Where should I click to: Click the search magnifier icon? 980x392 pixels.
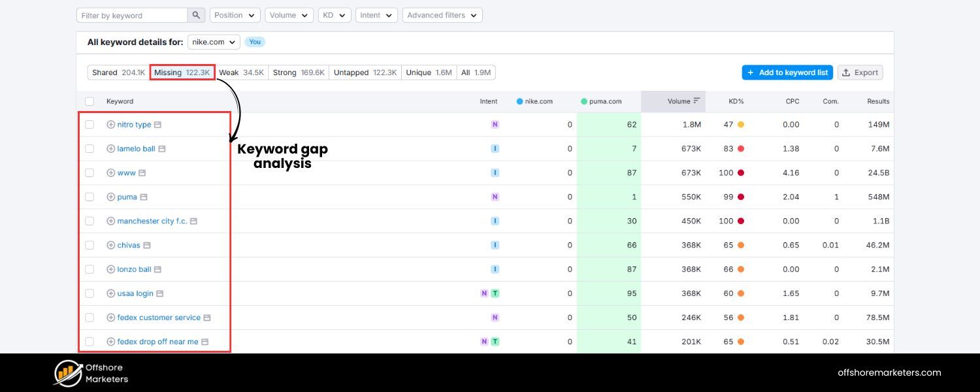coord(196,14)
